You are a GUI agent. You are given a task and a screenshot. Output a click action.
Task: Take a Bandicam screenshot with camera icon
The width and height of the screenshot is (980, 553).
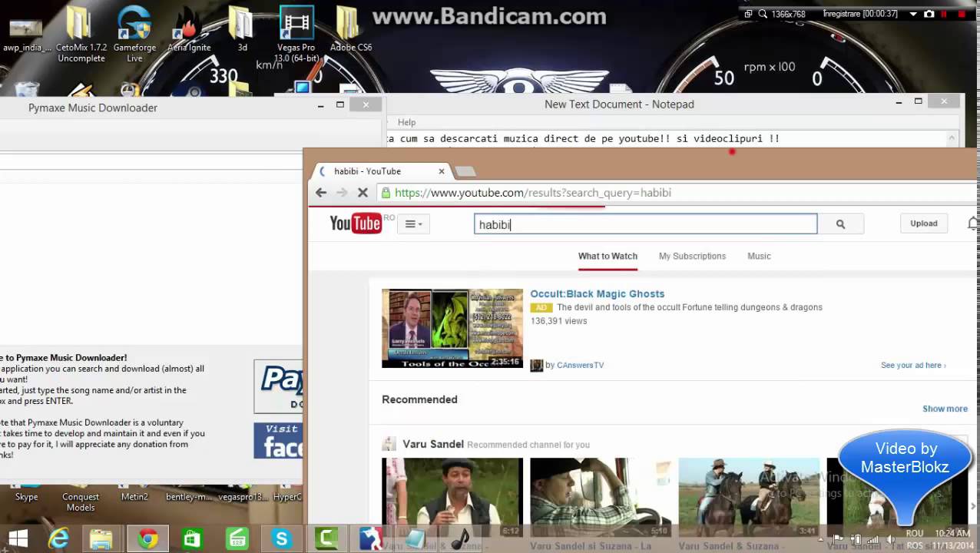(929, 14)
